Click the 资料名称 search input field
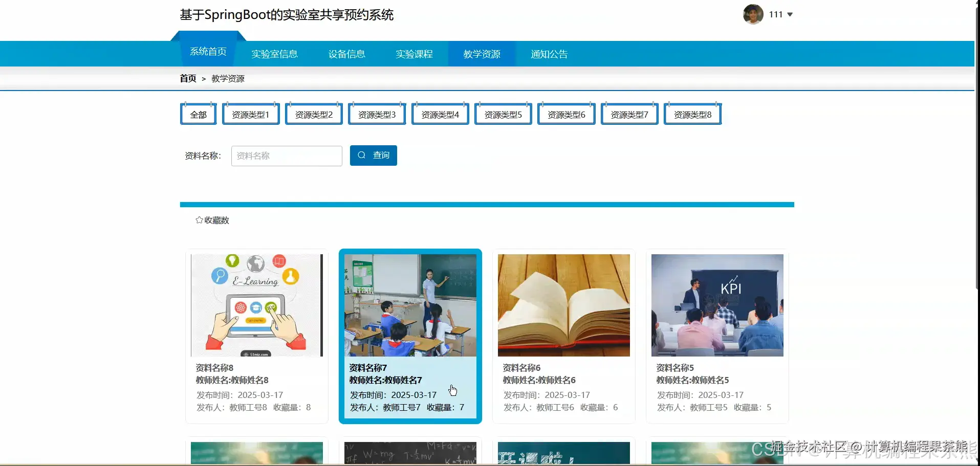 (x=286, y=155)
